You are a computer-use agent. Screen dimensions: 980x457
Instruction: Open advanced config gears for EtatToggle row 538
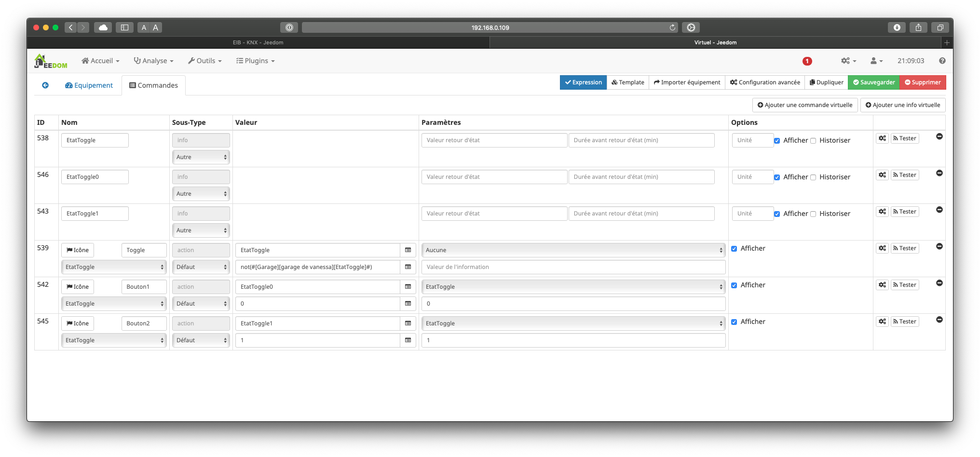(x=882, y=138)
